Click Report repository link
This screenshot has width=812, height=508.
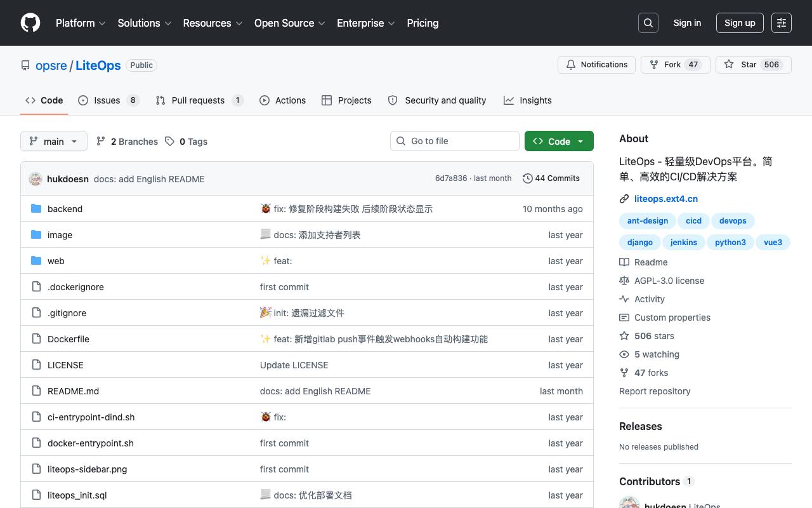[655, 391]
